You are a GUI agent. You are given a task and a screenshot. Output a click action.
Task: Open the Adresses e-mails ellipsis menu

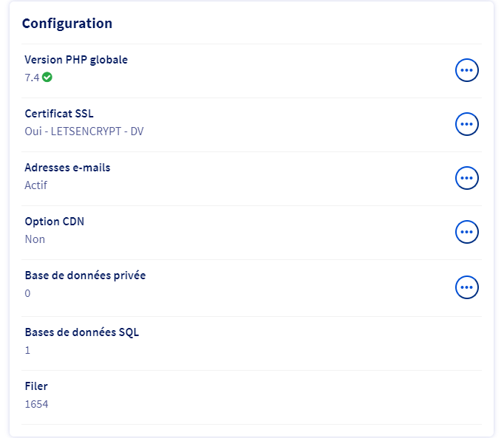point(466,178)
